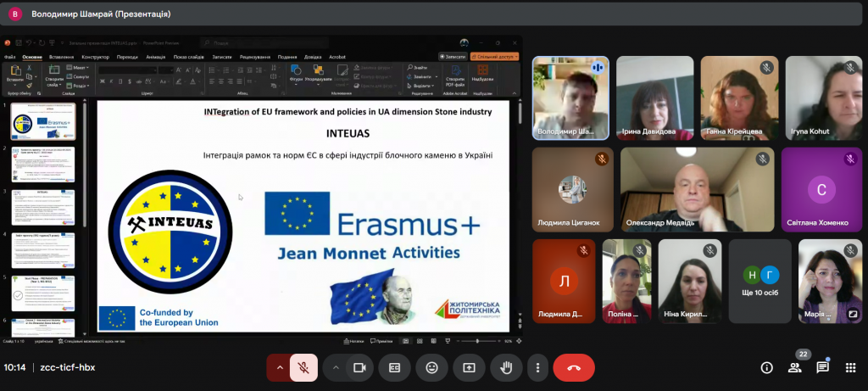Switch to the Animation (Анімація) tab

point(156,57)
